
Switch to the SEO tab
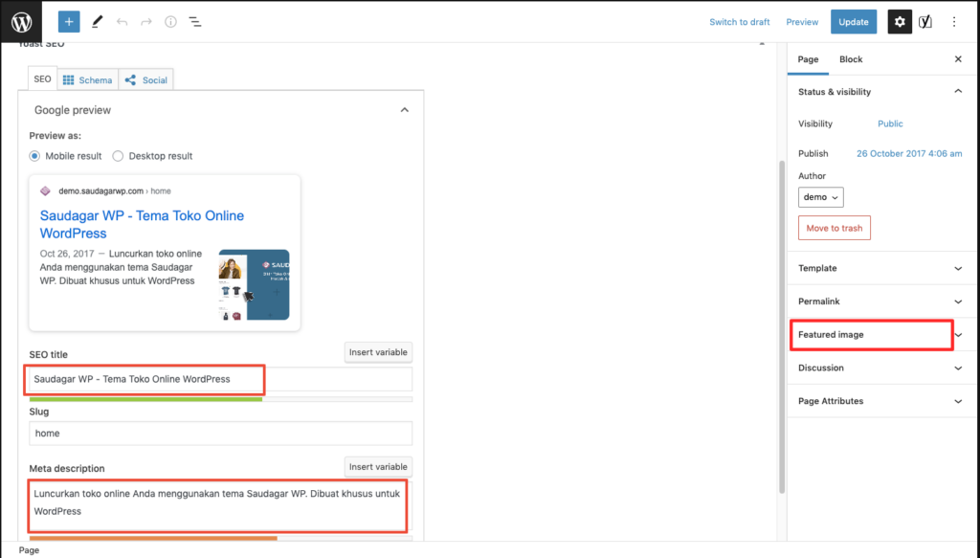[42, 79]
